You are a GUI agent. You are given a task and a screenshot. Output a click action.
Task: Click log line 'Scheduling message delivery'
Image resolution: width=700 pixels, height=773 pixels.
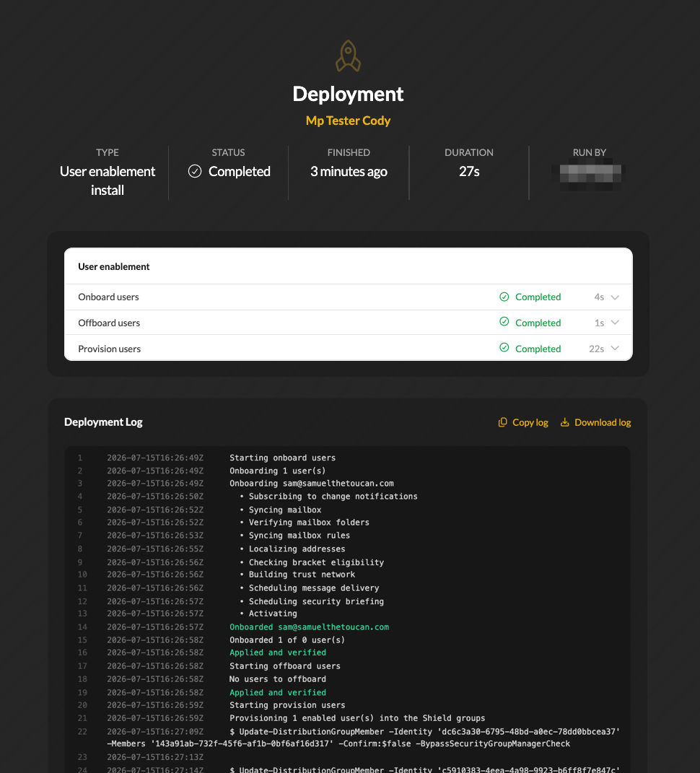click(x=313, y=588)
